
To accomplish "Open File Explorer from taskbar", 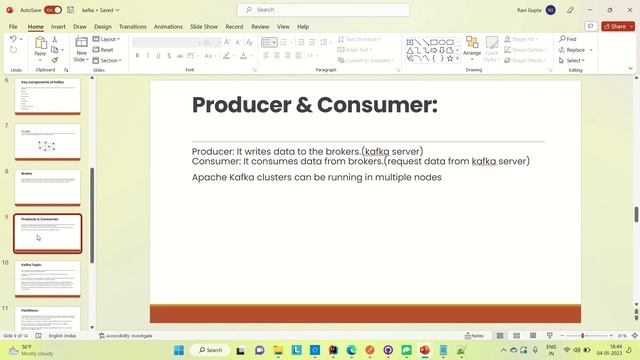I will pos(278,350).
